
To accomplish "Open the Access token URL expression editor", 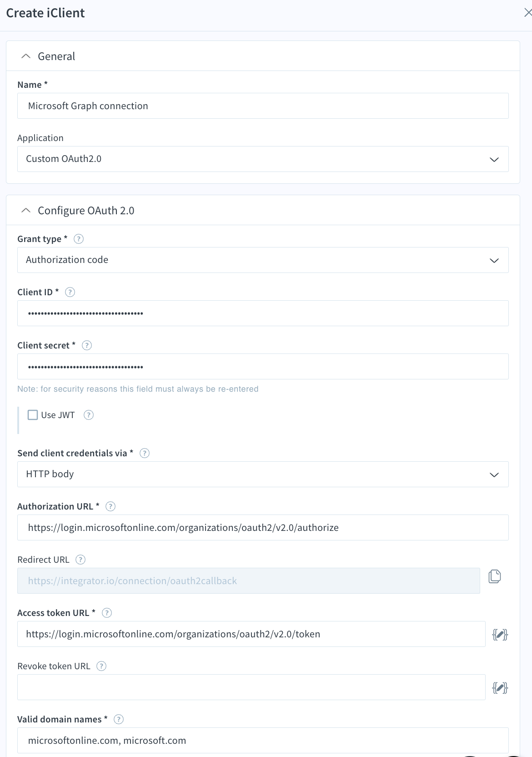I will click(500, 634).
